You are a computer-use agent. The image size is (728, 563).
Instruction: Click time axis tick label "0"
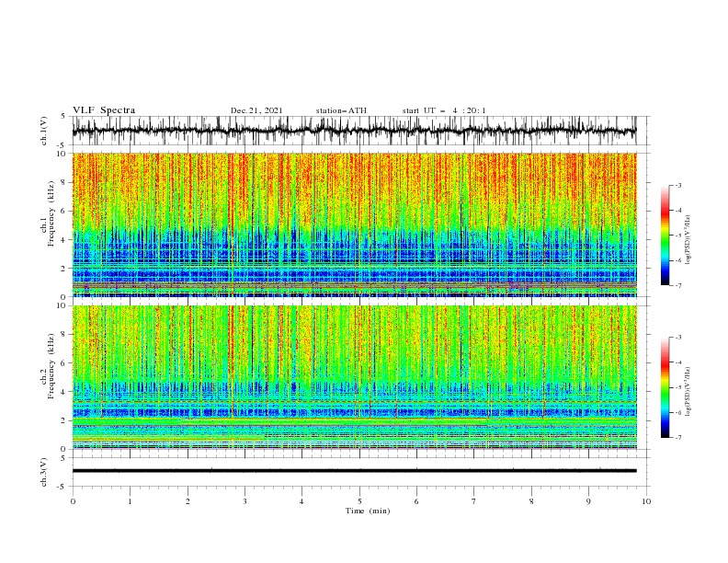click(x=73, y=501)
